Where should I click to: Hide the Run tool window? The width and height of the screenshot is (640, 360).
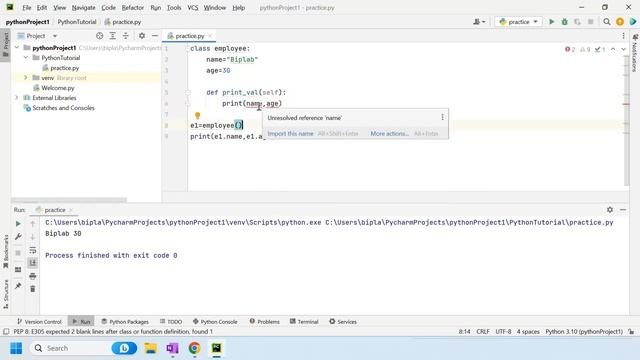click(x=623, y=209)
